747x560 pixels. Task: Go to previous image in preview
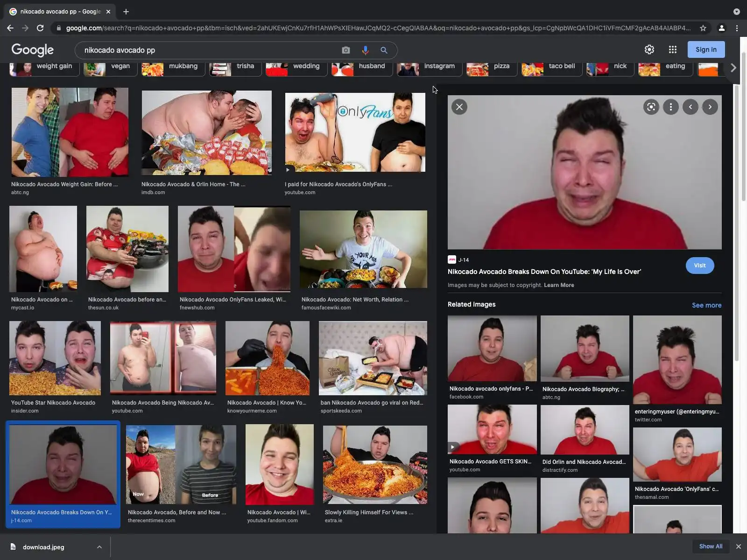691,107
